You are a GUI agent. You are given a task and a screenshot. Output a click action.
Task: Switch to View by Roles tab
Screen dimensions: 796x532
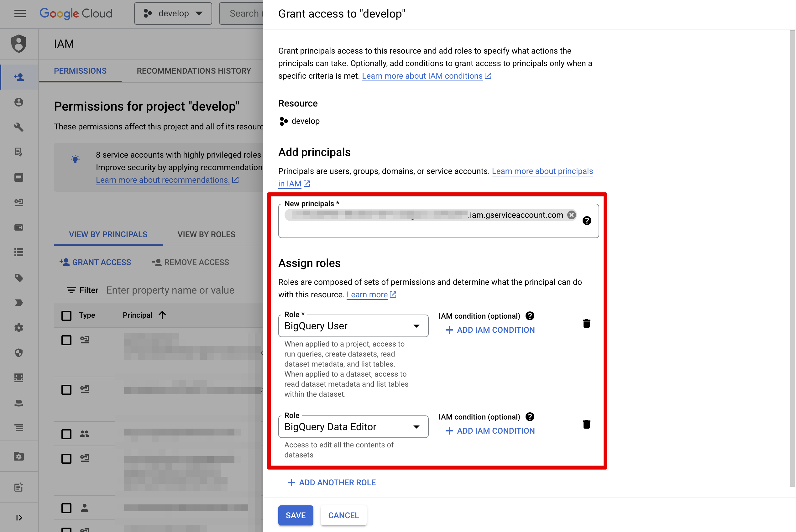206,234
